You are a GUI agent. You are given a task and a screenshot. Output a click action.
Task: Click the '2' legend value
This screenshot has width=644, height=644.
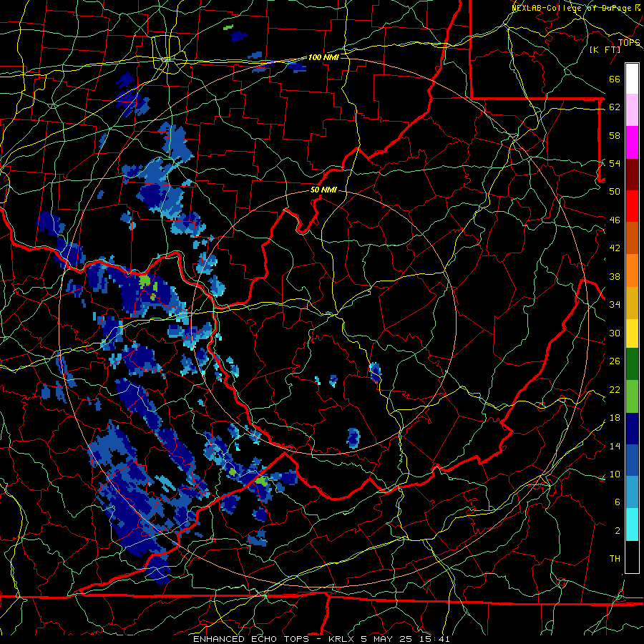tap(617, 531)
